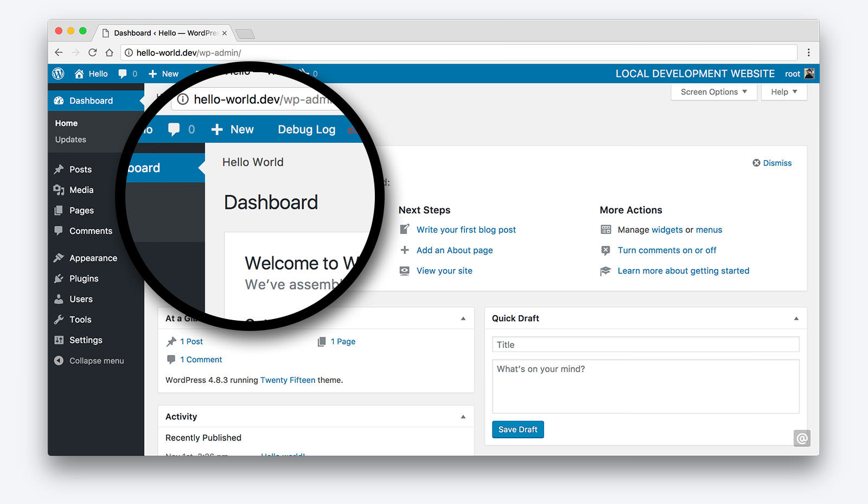Expand the Help dropdown tab

click(784, 92)
